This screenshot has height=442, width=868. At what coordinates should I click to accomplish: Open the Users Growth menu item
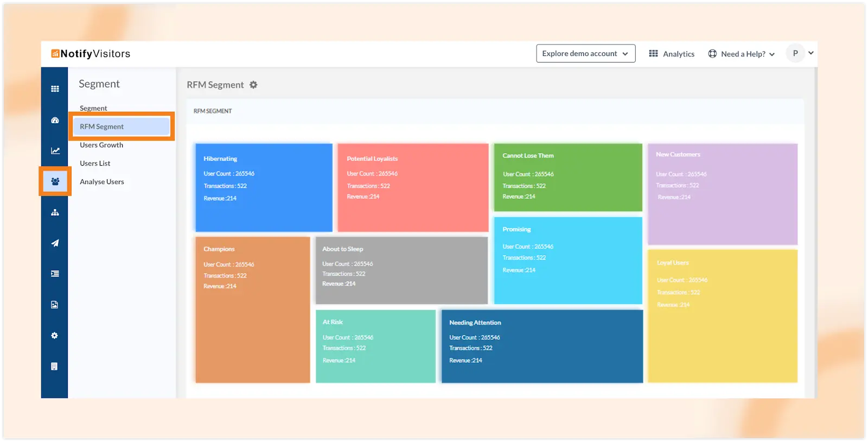(x=101, y=145)
